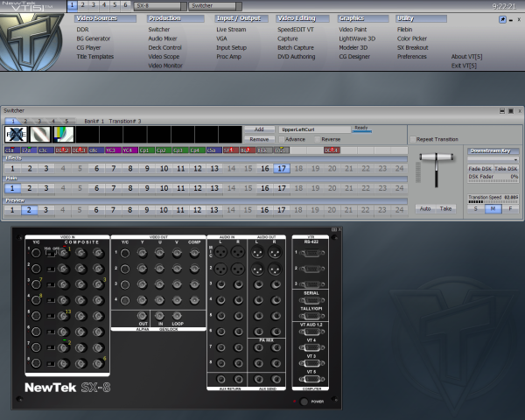Click the c1a source label
This screenshot has width=525, height=420.
[12, 150]
